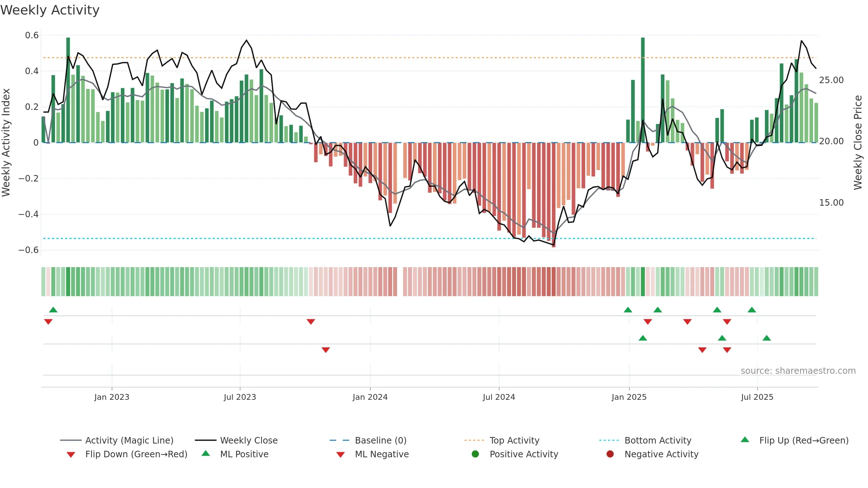Image resolution: width=868 pixels, height=488 pixels.
Task: Toggle the Negative Activity legend entry
Action: (x=652, y=454)
